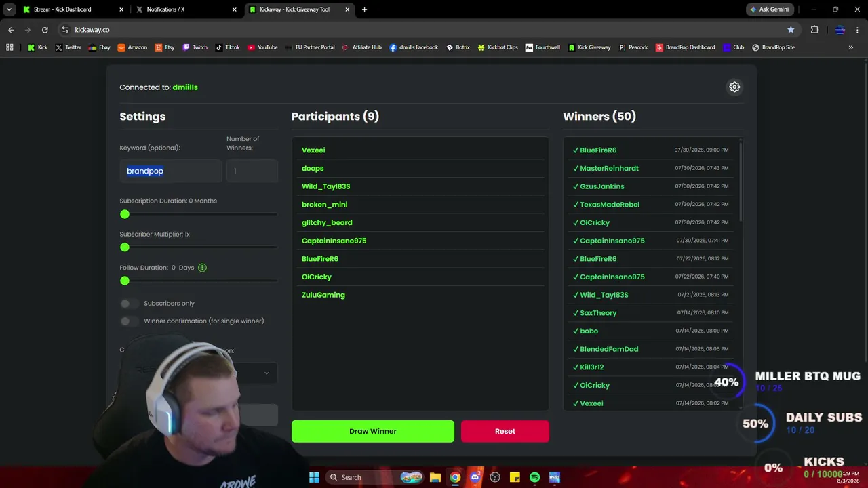
Task: Open the dmiills Facebook bookmark
Action: pyautogui.click(x=414, y=47)
